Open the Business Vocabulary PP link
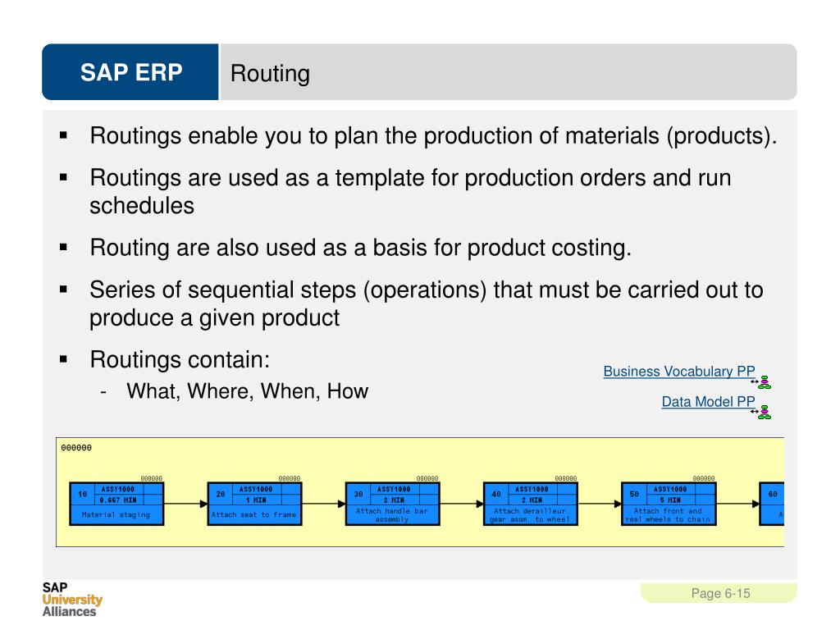Screen dimensions: 840x630 [678, 372]
